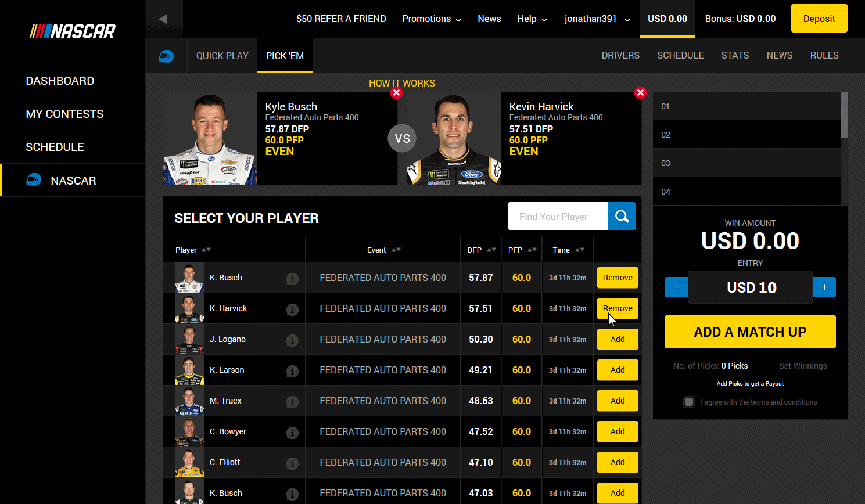Click the helmet icon next to NASCAR sidebar item
The width and height of the screenshot is (865, 504).
[34, 180]
